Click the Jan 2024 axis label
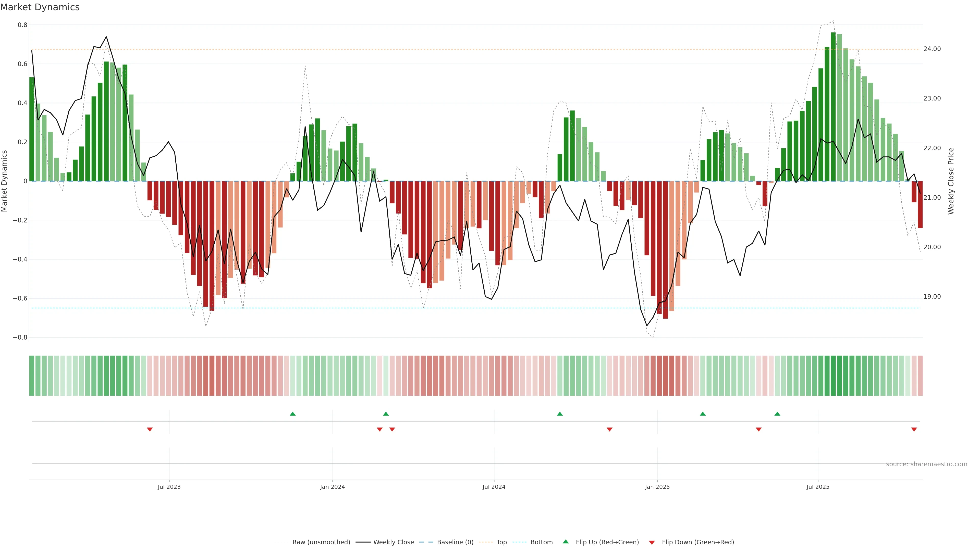This screenshot has height=551, width=980. (x=332, y=487)
